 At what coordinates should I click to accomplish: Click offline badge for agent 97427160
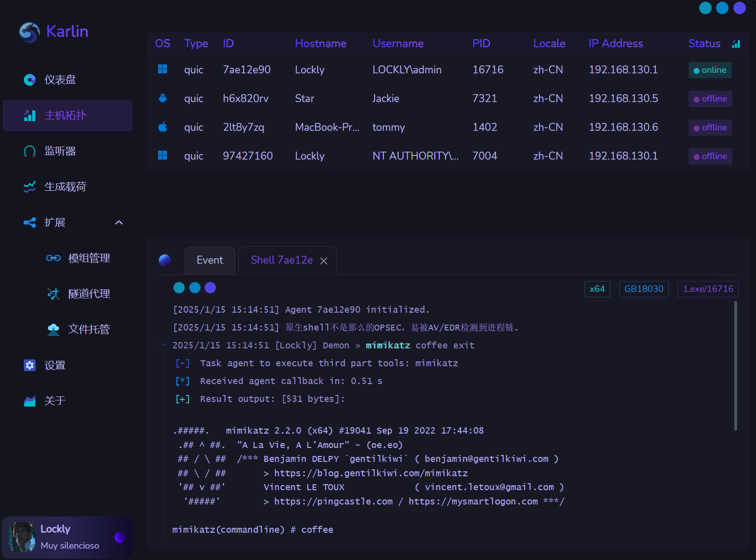(710, 157)
